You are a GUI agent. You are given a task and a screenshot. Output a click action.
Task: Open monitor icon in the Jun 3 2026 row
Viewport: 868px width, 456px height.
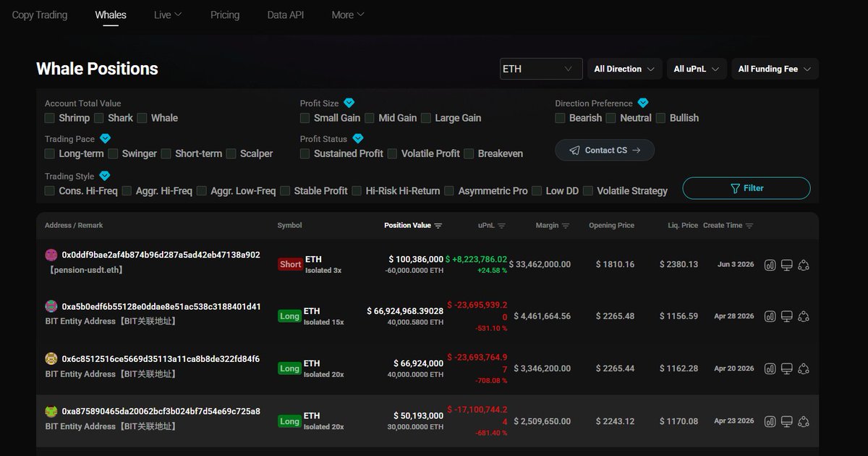point(787,265)
